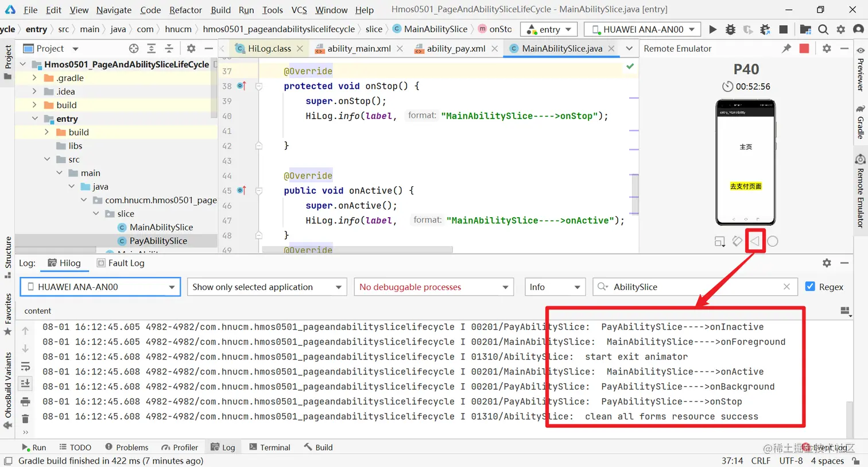Screen dimensions: 868x467
Task: Clear the AbilitySlice search filter
Action: click(x=786, y=287)
